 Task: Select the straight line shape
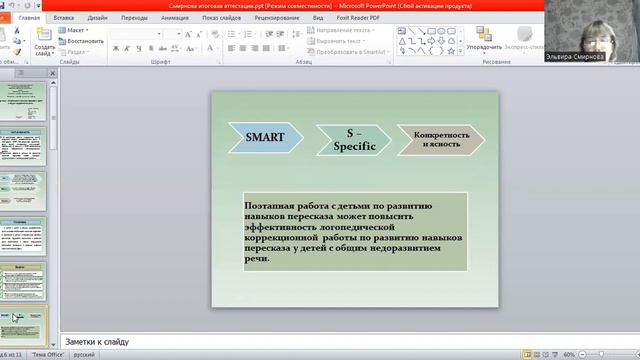[412, 31]
